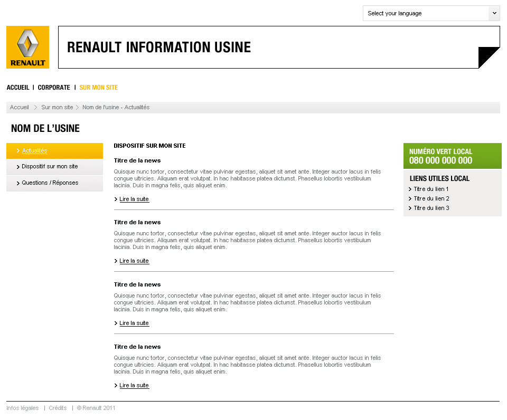Click the first news Lire la suite link
This screenshot has width=507, height=420.
tap(134, 199)
